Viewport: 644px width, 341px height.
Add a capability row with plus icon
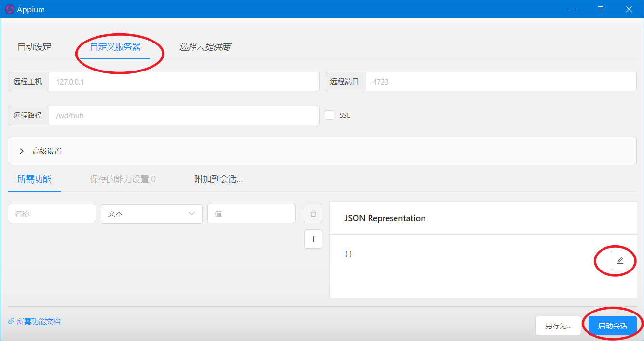313,239
